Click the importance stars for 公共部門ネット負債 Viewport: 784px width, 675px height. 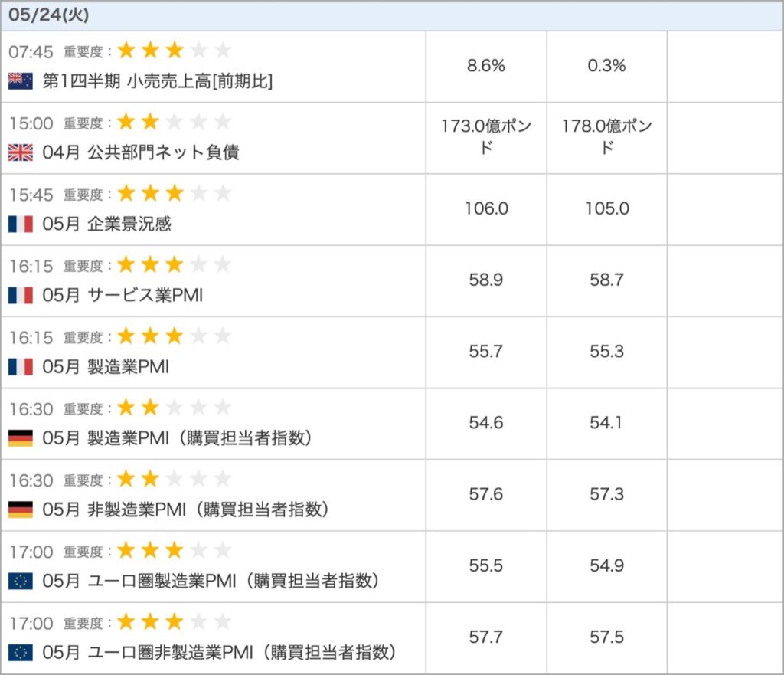point(174,122)
